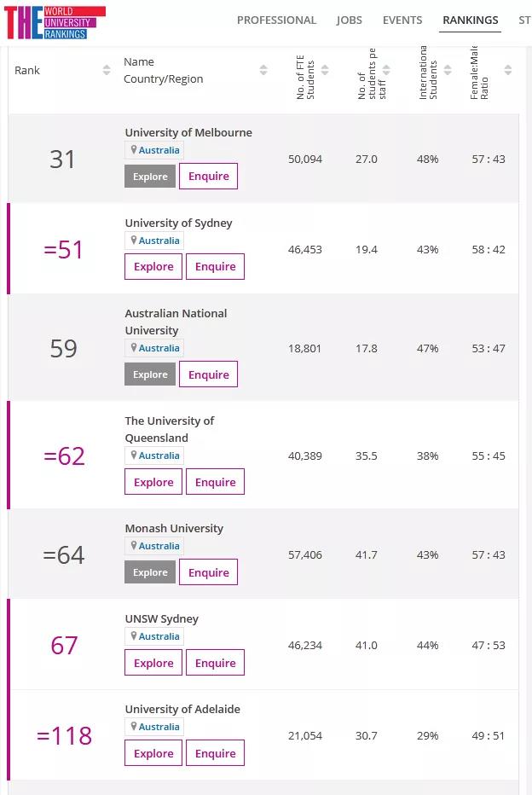Enquire about University of Sydney
This screenshot has height=795, width=532.
point(215,267)
